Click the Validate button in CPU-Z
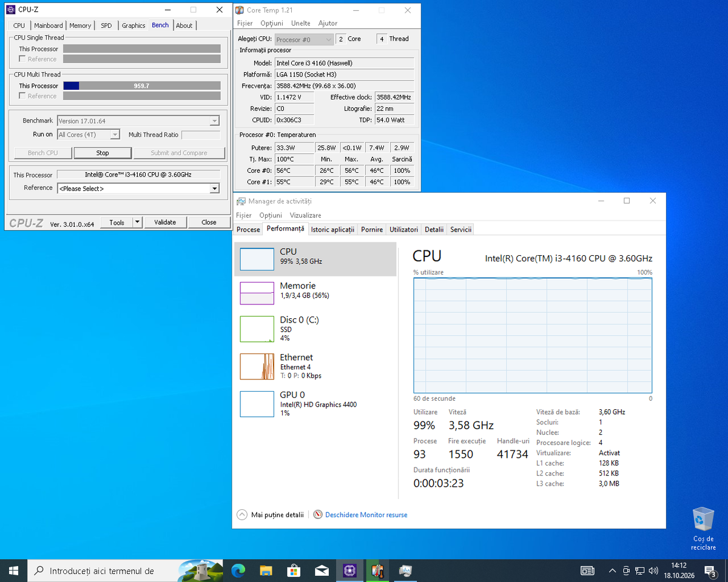Screen dimensions: 728x582 click(165, 222)
